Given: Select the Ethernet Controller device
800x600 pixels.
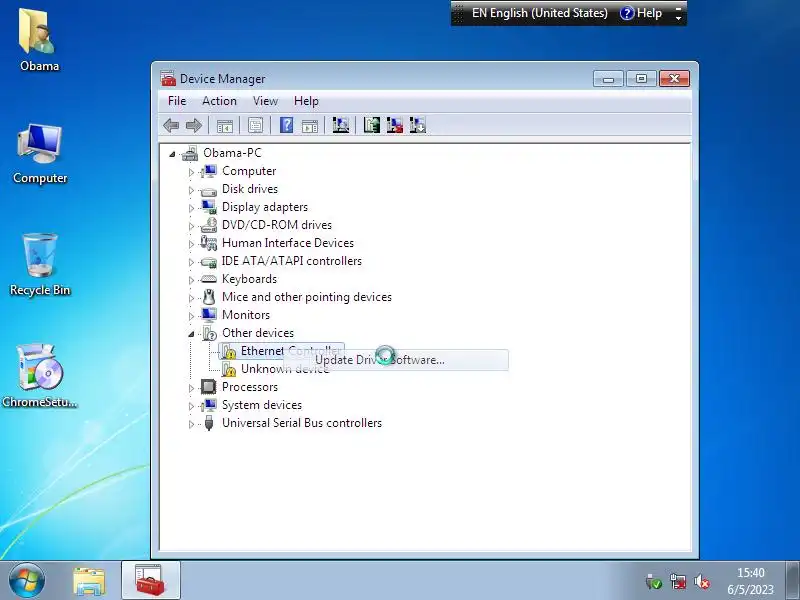Looking at the screenshot, I should 281,351.
